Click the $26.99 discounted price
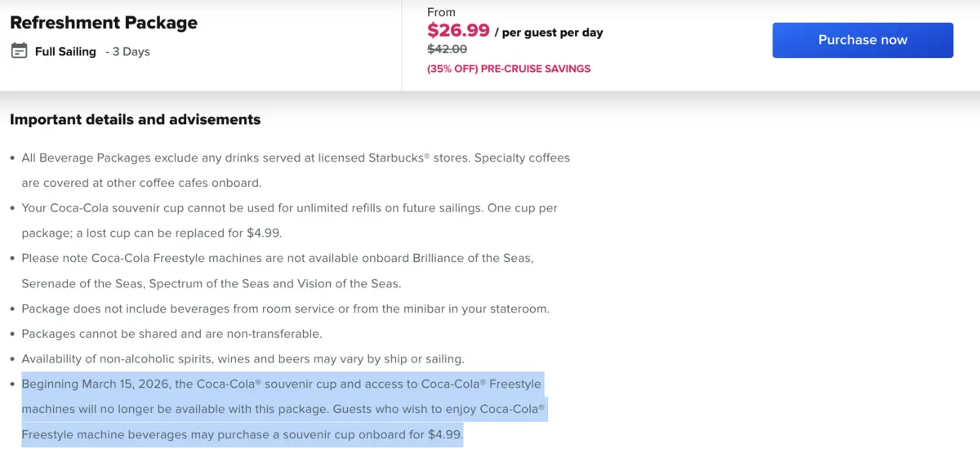Screen dimensions: 980x471 coord(458,31)
